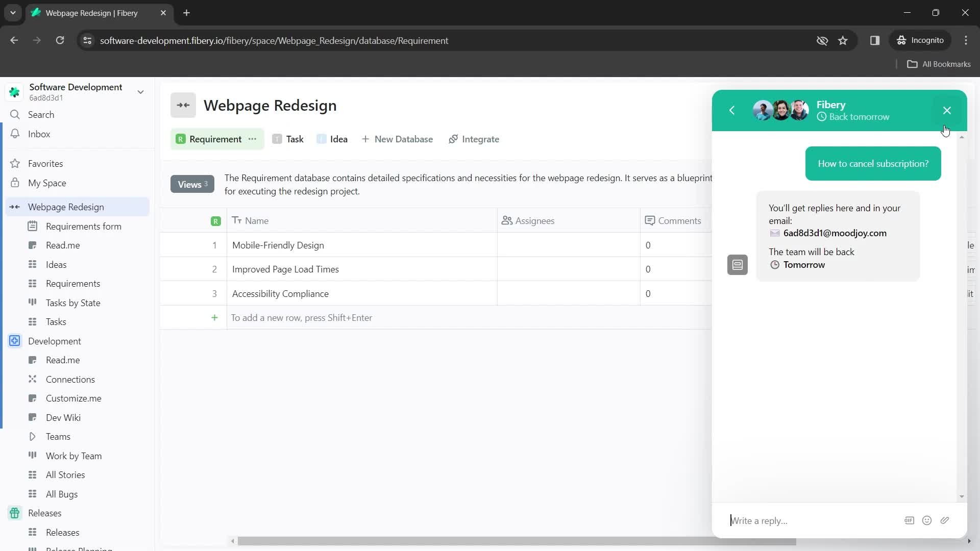Click How to cancel subscription button
Image resolution: width=980 pixels, height=551 pixels.
pos(873,163)
